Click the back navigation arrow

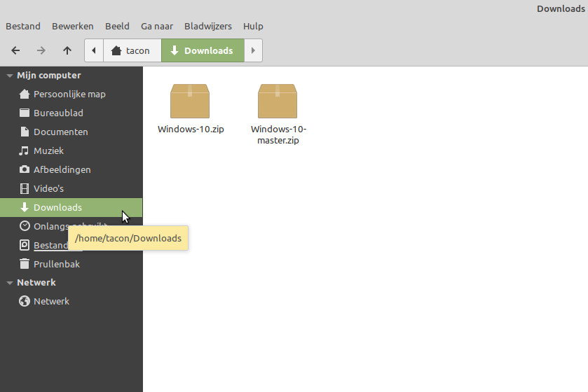click(15, 50)
